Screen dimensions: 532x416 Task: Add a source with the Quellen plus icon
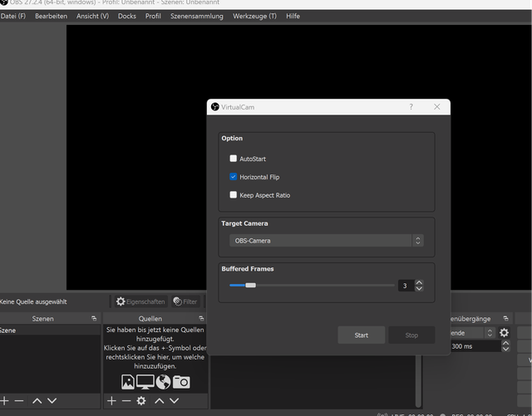point(111,401)
